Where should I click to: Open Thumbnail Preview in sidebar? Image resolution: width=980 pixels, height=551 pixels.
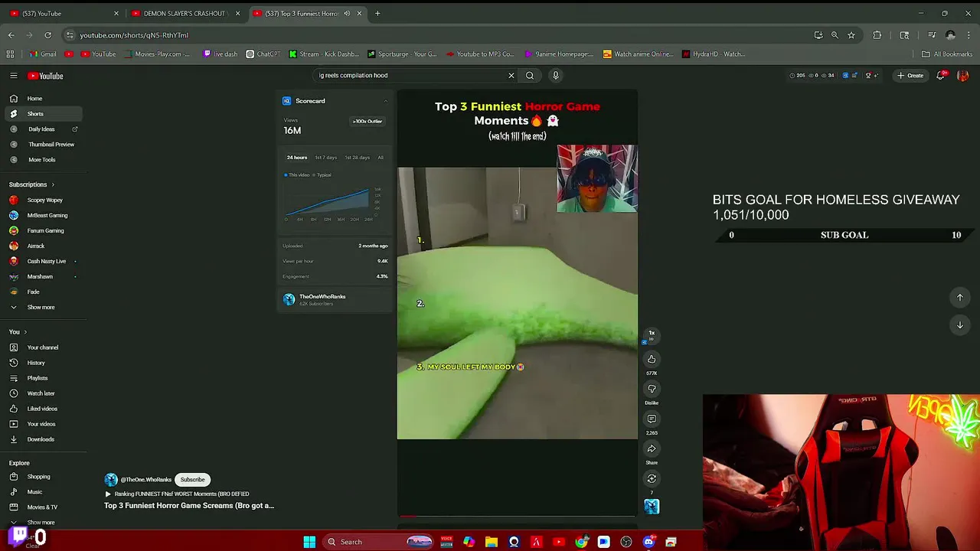pyautogui.click(x=42, y=145)
